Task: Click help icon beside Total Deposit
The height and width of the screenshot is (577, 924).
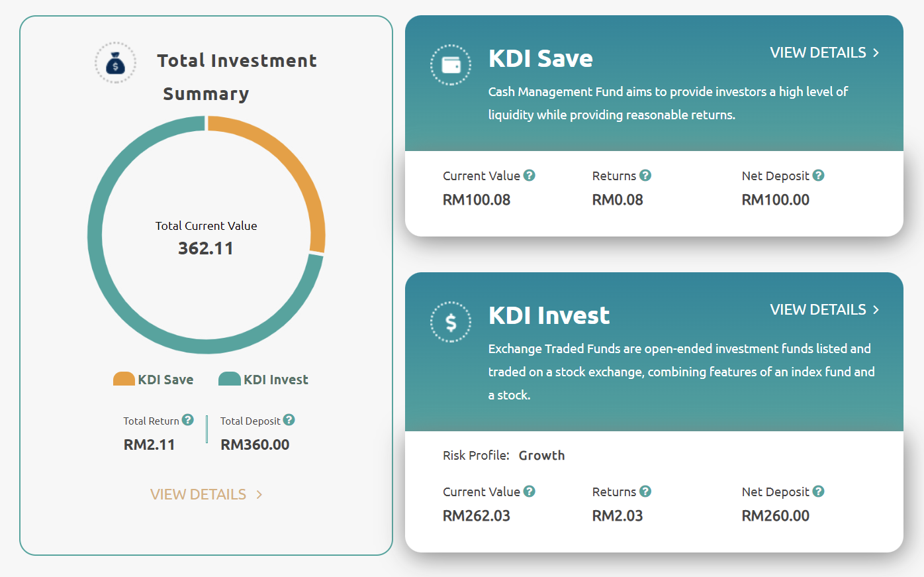Action: click(x=289, y=420)
